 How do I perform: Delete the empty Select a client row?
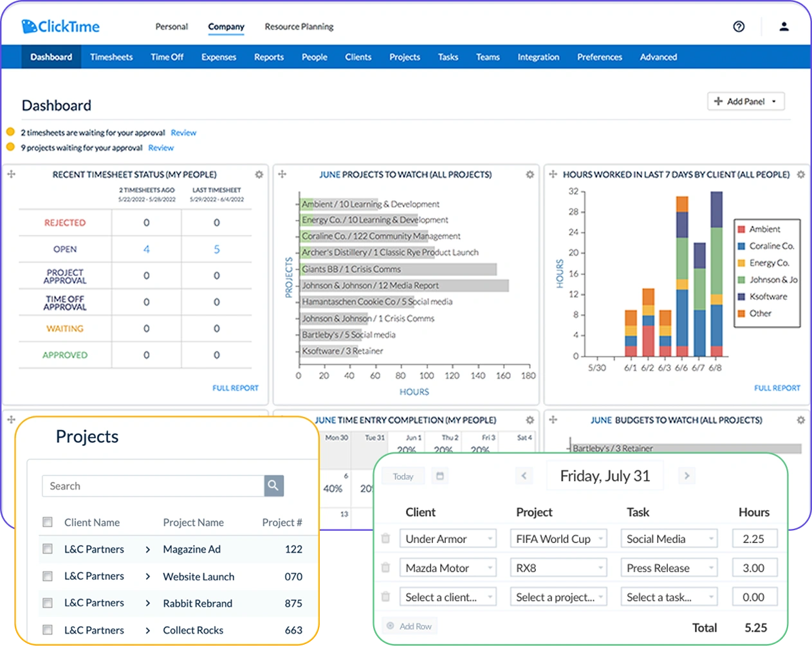(x=385, y=596)
